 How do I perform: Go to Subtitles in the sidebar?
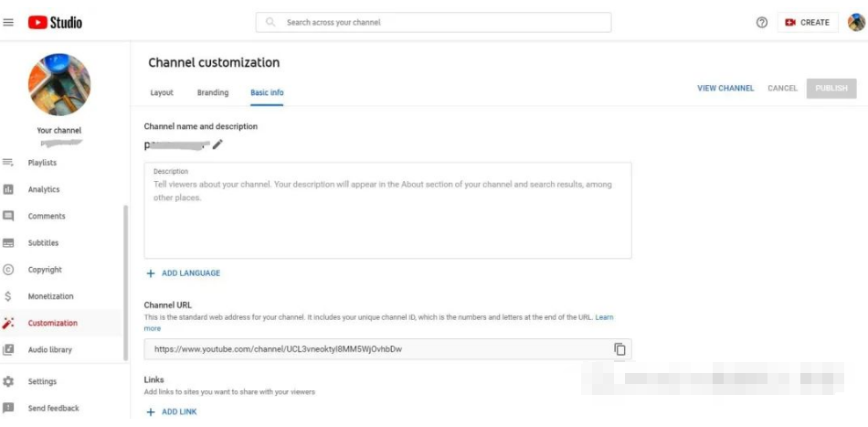coord(43,242)
